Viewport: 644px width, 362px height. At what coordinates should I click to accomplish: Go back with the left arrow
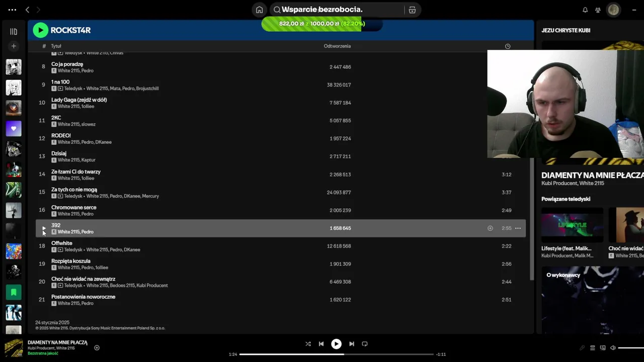click(x=28, y=10)
